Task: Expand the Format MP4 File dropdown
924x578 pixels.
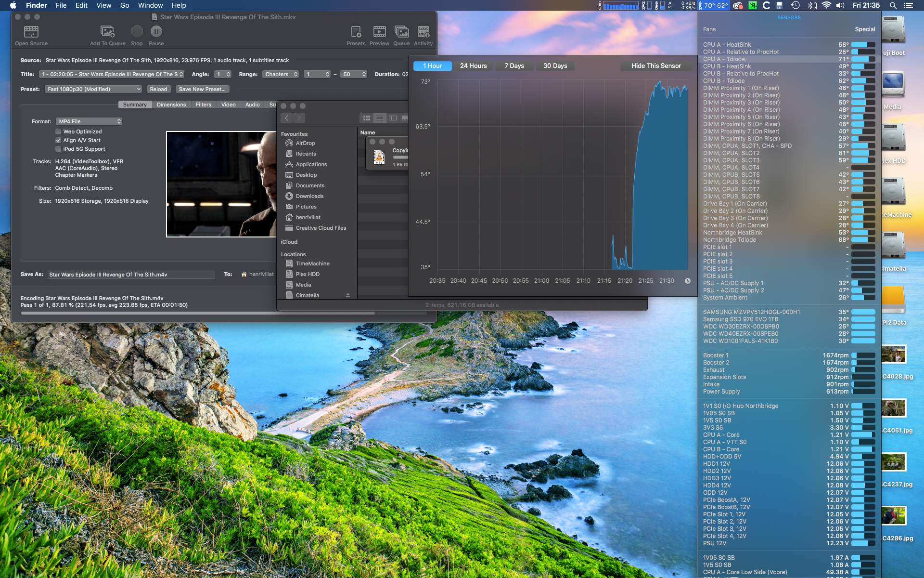Action: [x=89, y=120]
